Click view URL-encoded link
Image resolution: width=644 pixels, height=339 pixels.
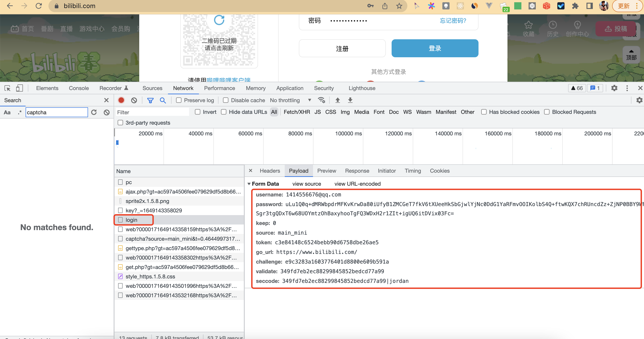[357, 184]
